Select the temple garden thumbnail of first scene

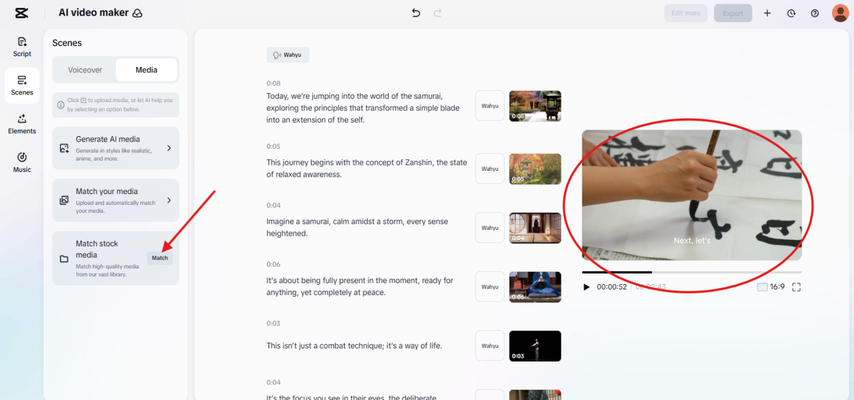[x=535, y=106]
